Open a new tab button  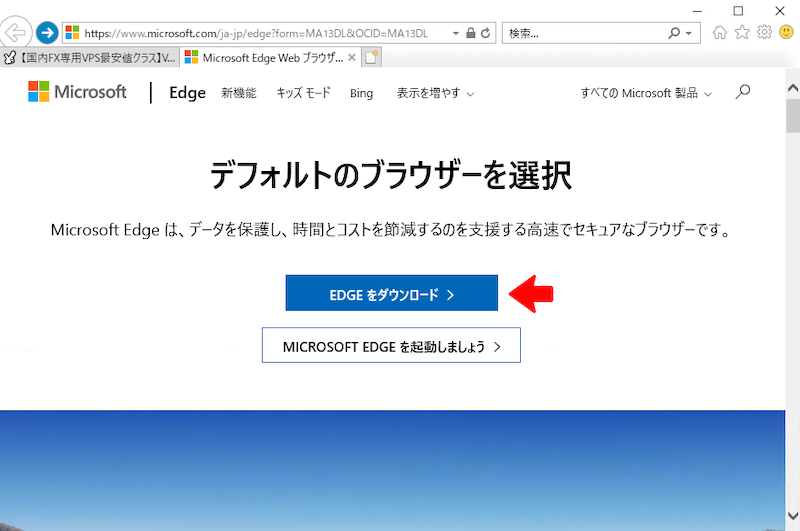tap(371, 58)
